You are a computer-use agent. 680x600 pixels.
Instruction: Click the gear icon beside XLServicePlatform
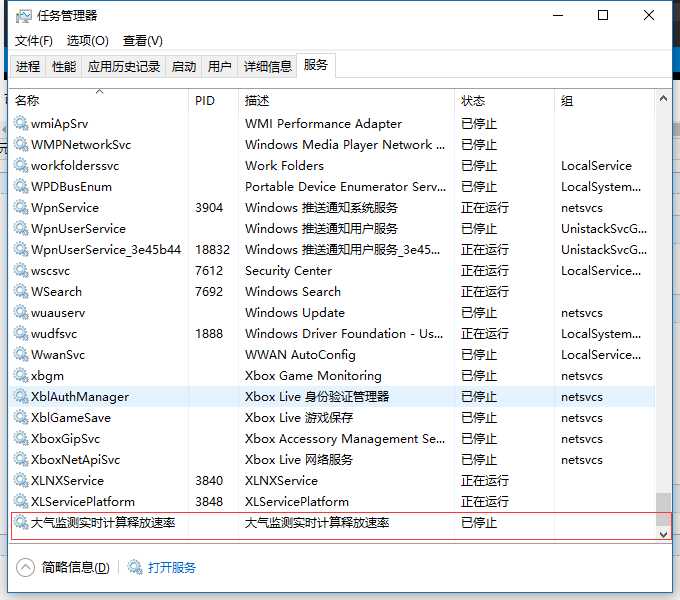(x=21, y=501)
